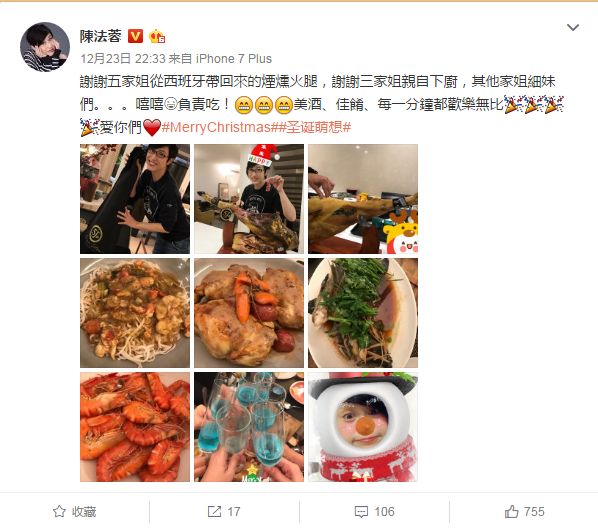
Task: Open 陳法蓉's profile avatar
Action: coord(45,47)
